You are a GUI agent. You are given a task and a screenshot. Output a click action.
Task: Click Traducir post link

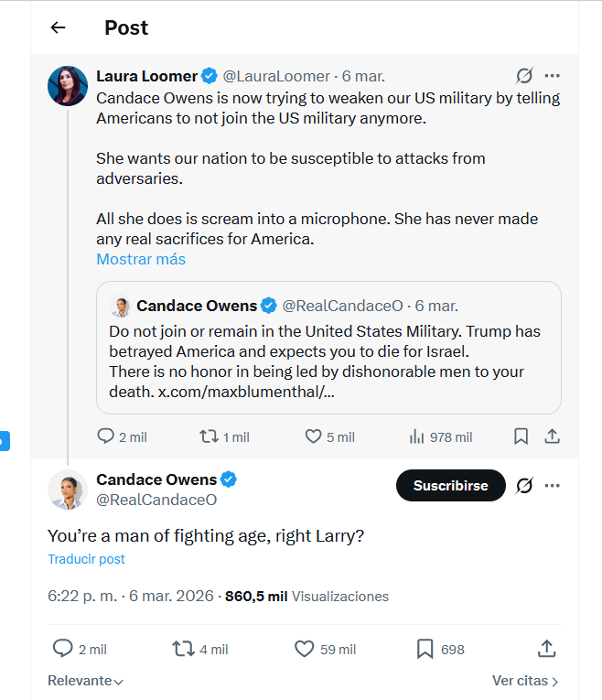tap(86, 558)
